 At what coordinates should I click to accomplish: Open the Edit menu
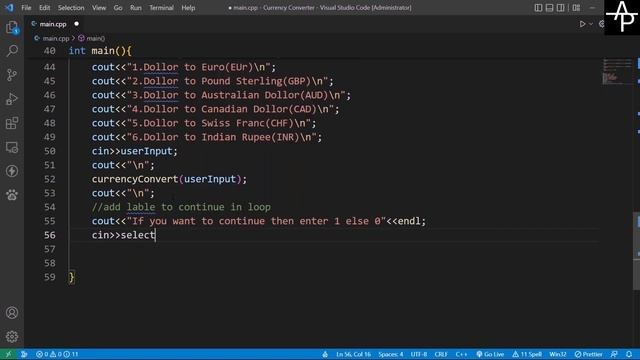(44, 8)
